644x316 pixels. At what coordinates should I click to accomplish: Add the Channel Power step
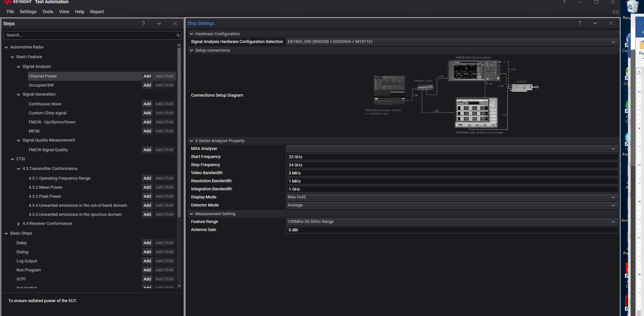147,76
